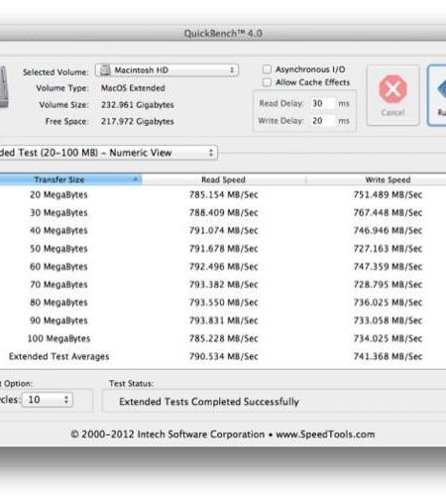Click the Read Delay input field

click(323, 103)
